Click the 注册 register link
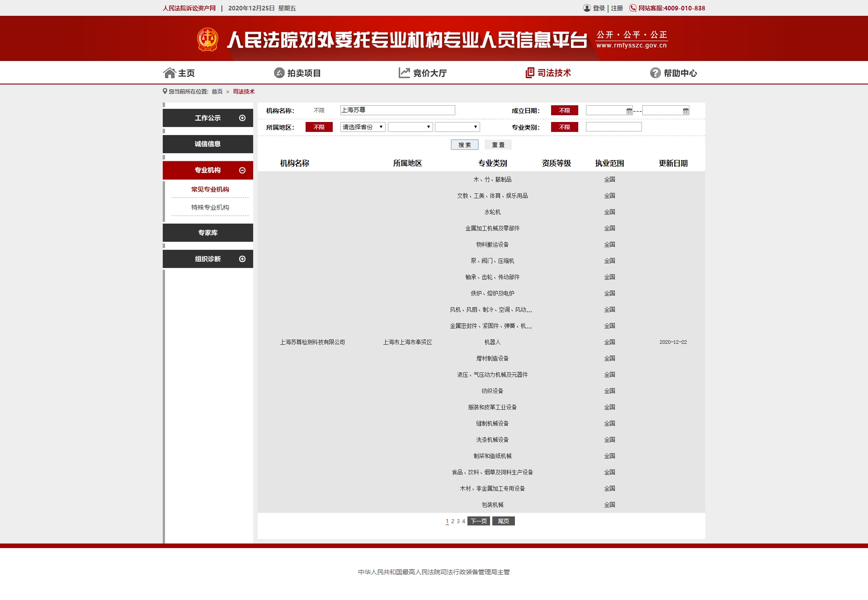The height and width of the screenshot is (600, 868). 617,8
